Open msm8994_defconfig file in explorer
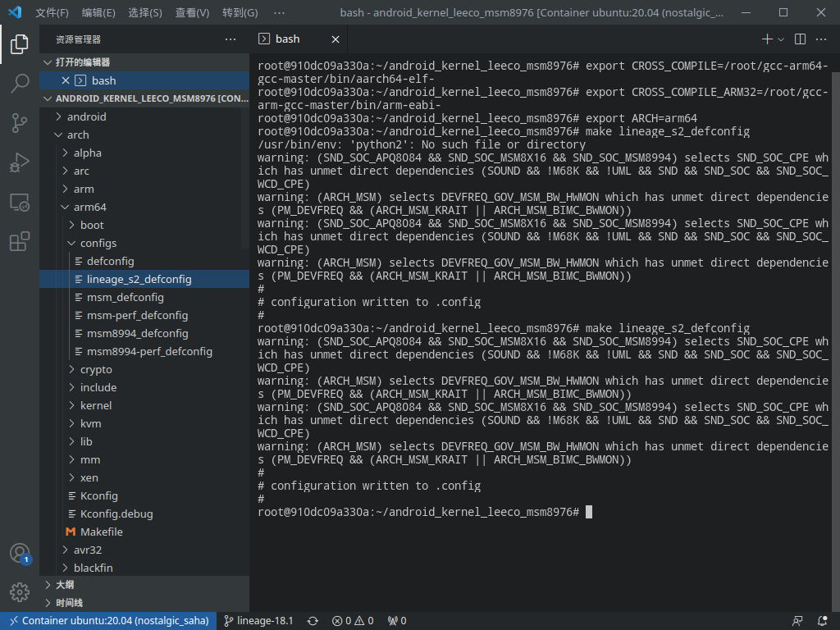 click(x=137, y=333)
